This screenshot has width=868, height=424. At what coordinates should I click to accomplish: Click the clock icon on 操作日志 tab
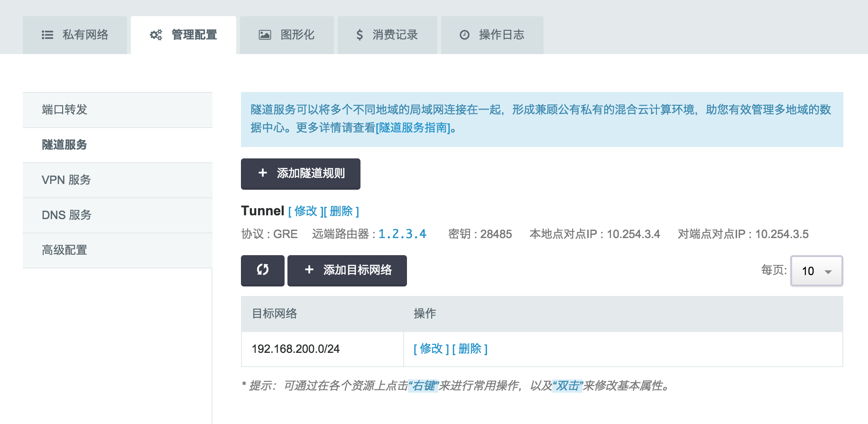click(x=465, y=35)
